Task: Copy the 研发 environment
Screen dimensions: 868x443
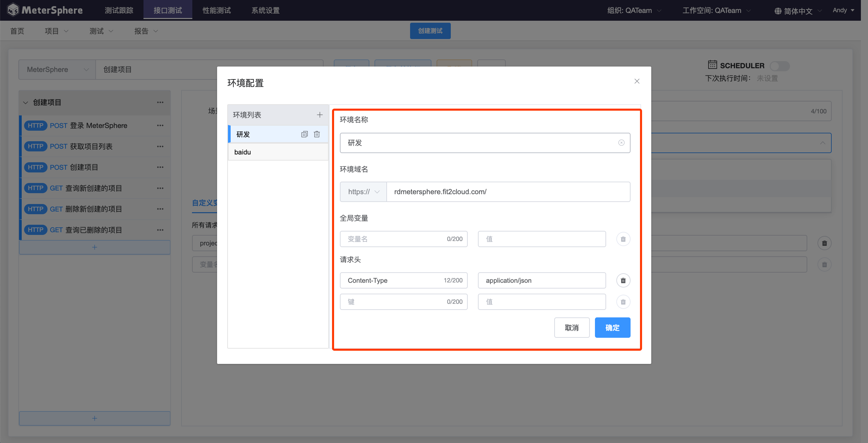Action: click(x=304, y=134)
